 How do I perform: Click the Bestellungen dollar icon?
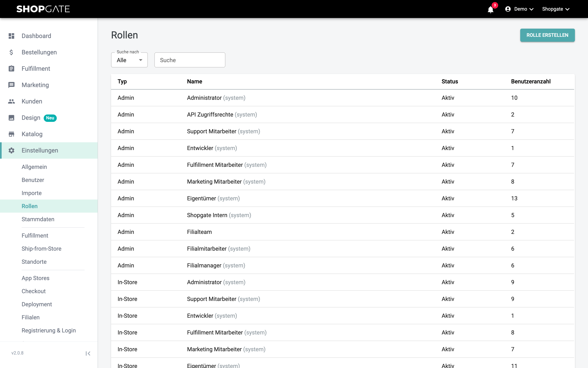pyautogui.click(x=11, y=52)
